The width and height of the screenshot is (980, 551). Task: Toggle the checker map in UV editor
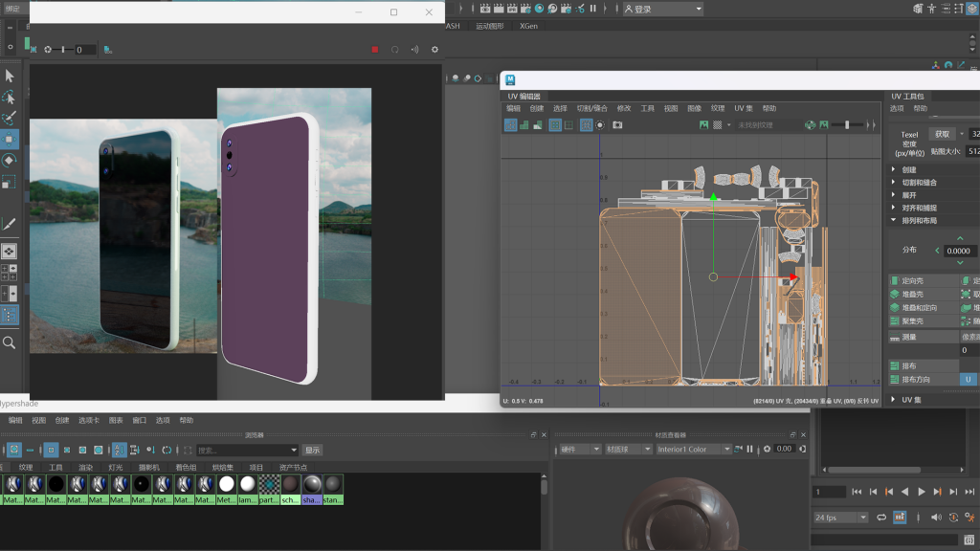pyautogui.click(x=718, y=125)
